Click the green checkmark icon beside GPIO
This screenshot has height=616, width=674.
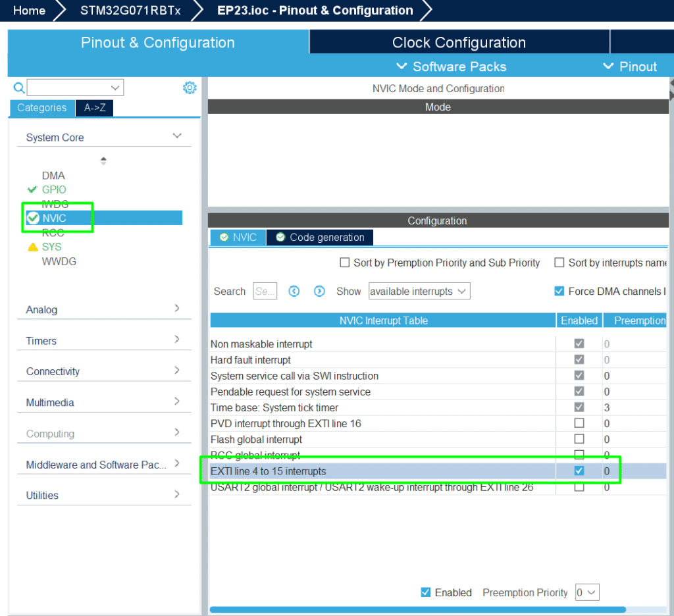pyautogui.click(x=32, y=190)
